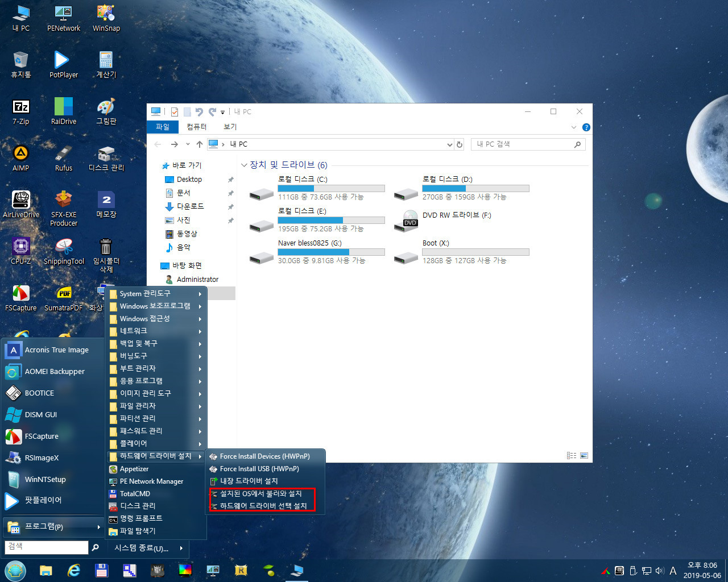Screen dimensions: 728x582
Task: Expand 네트워크 programs submenu
Action: (x=156, y=331)
